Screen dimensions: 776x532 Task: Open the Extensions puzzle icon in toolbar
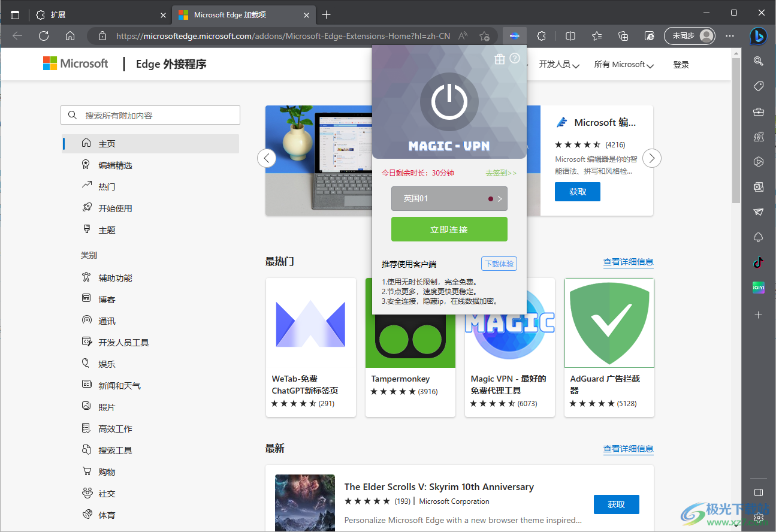click(542, 36)
